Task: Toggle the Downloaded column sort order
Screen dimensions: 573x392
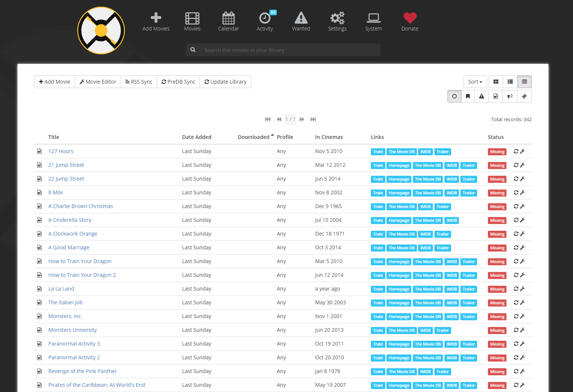Action: [x=254, y=137]
